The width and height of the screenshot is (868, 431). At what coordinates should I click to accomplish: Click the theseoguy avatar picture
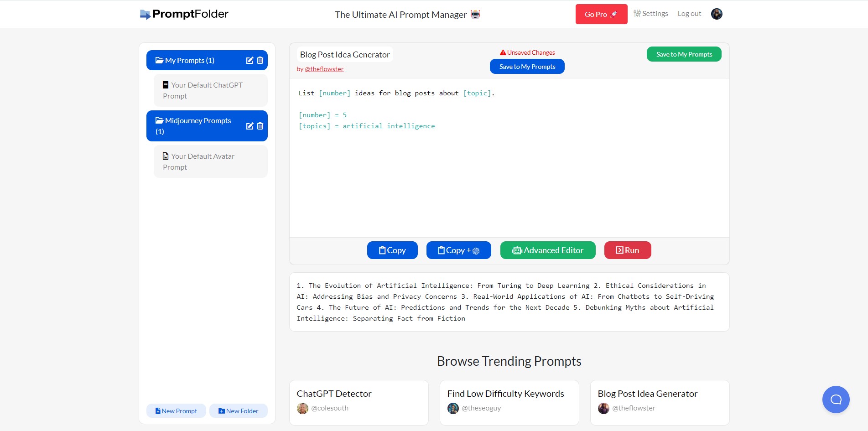[453, 408]
